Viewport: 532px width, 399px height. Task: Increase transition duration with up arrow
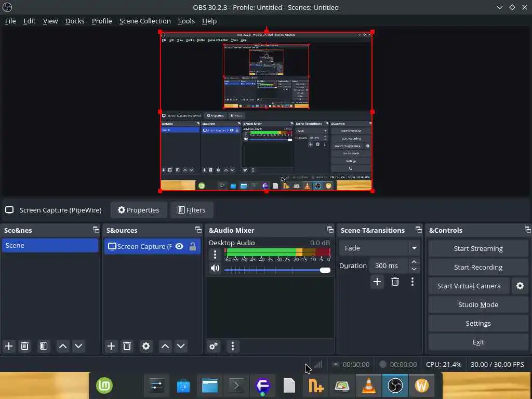(x=414, y=262)
